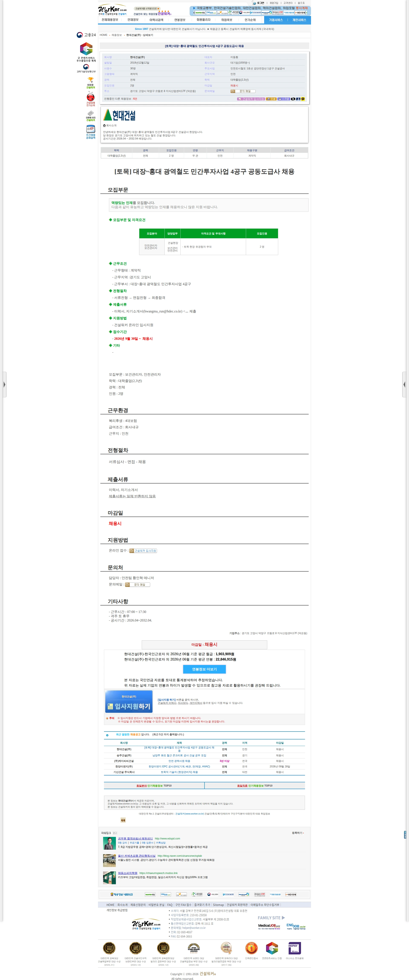Switch to 기업서비스 tab
Viewport: 409px width, 980px height.
276,20
